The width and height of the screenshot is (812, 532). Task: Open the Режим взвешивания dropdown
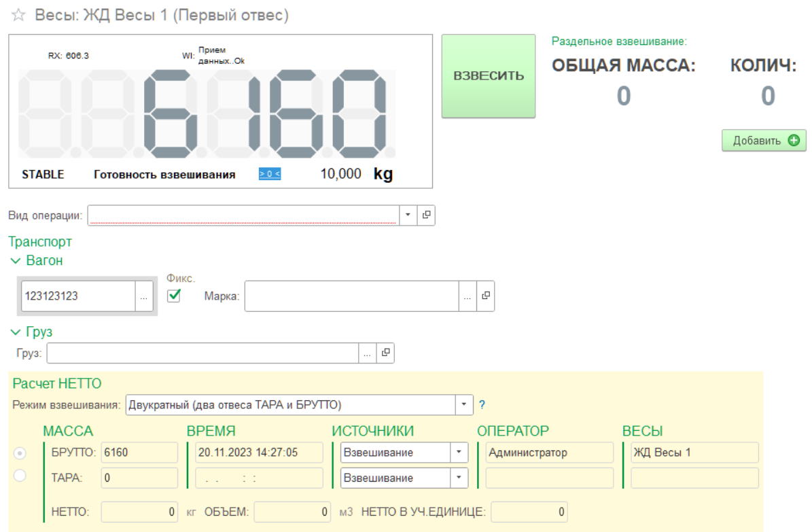coord(464,405)
